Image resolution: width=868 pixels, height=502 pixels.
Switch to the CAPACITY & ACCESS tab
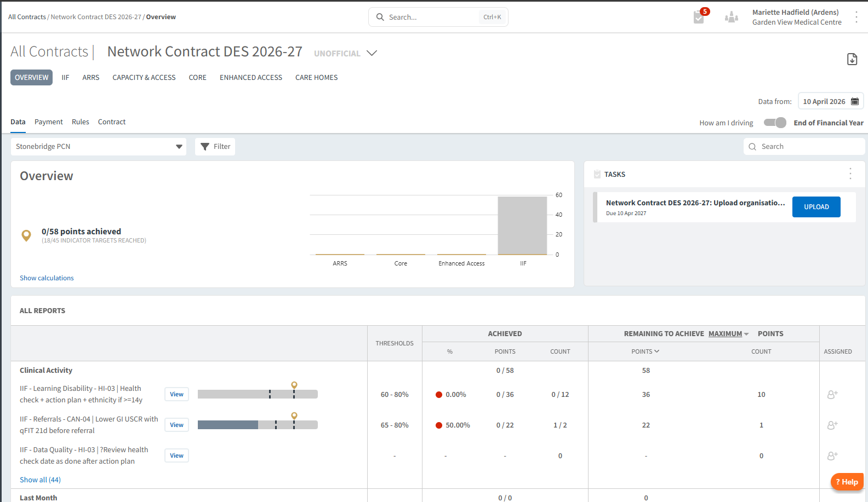click(x=144, y=78)
